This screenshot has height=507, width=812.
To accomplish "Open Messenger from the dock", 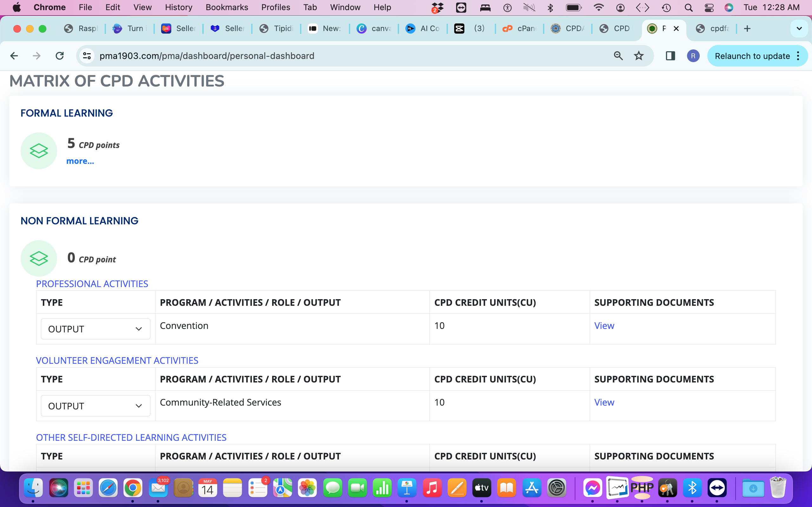I will (593, 488).
